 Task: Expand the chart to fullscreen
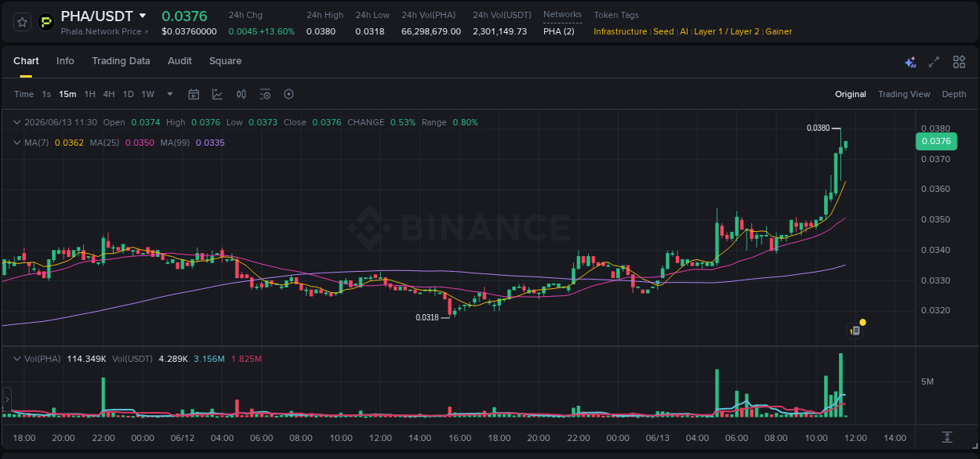(934, 62)
